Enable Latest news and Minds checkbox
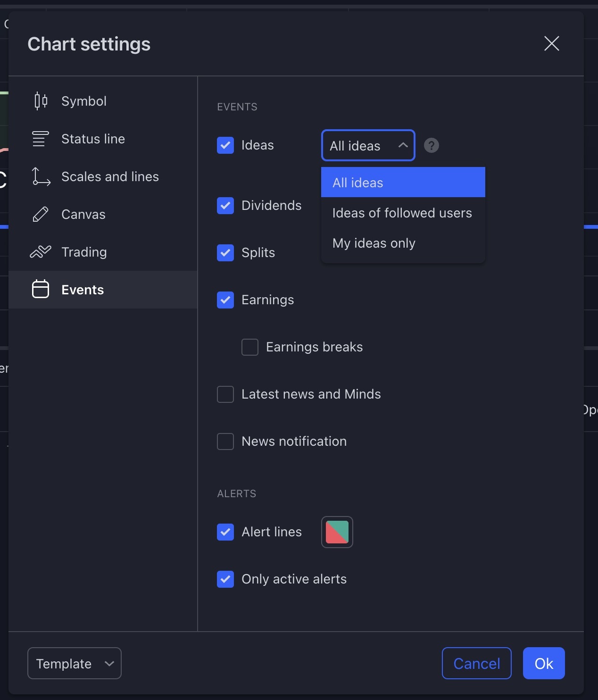The image size is (598, 700). [225, 394]
